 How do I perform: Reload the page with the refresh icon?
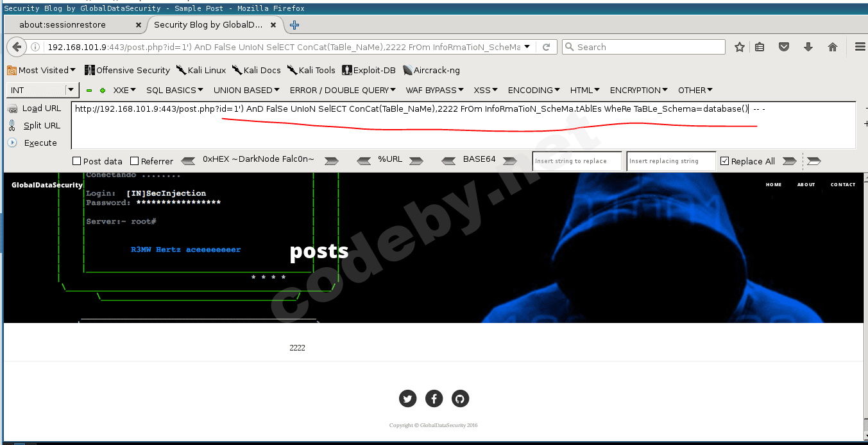tap(547, 47)
